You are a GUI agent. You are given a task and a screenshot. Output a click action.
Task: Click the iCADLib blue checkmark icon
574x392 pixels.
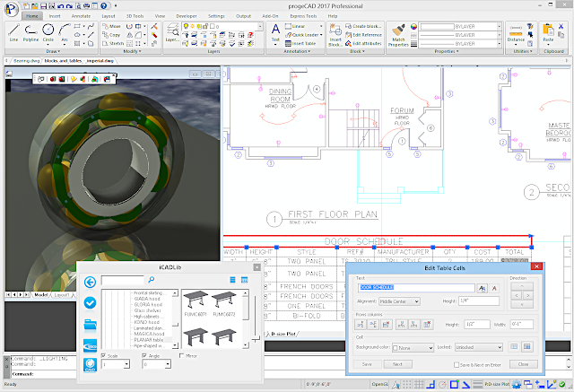(90, 302)
